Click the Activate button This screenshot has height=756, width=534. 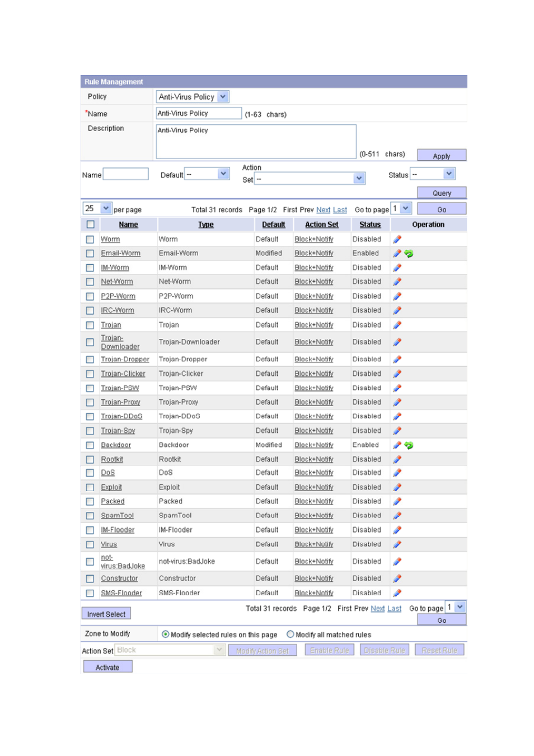tap(107, 666)
